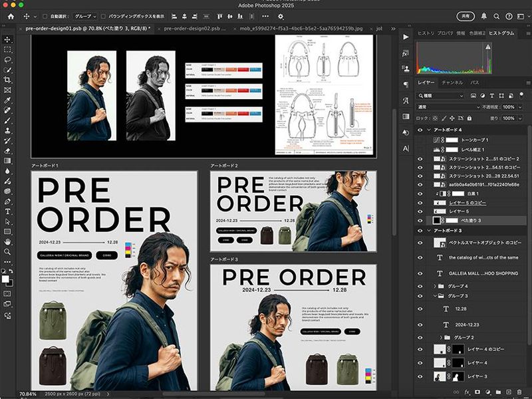This screenshot has width=532, height=399.
Task: Switch to the チャンネル tab
Action: pyautogui.click(x=452, y=82)
